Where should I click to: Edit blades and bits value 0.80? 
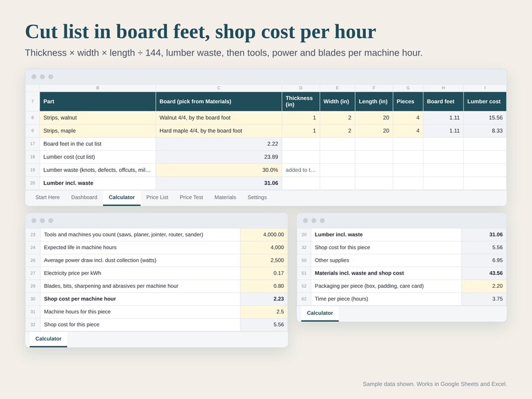(263, 286)
